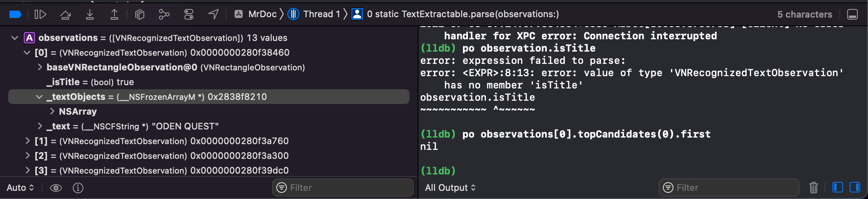The height and width of the screenshot is (199, 868).
Task: Expand the _text "ODEN QUEST" row
Action: click(40, 126)
